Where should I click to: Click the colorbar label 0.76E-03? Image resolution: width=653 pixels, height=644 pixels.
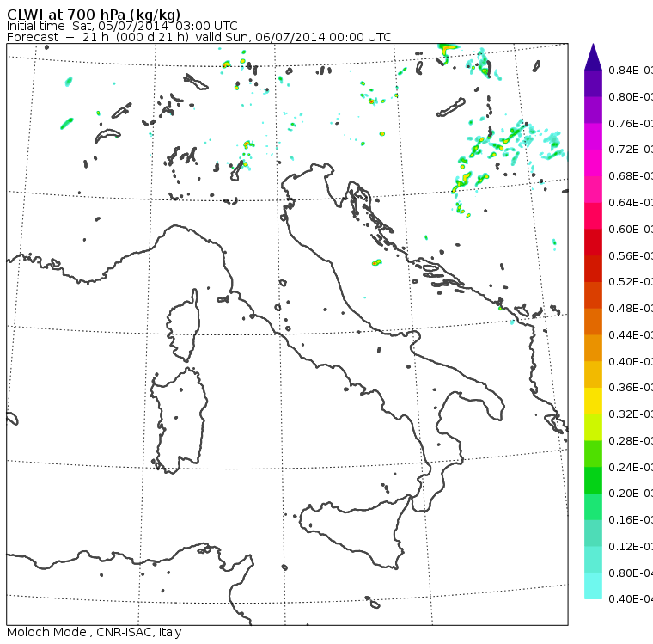pos(631,123)
